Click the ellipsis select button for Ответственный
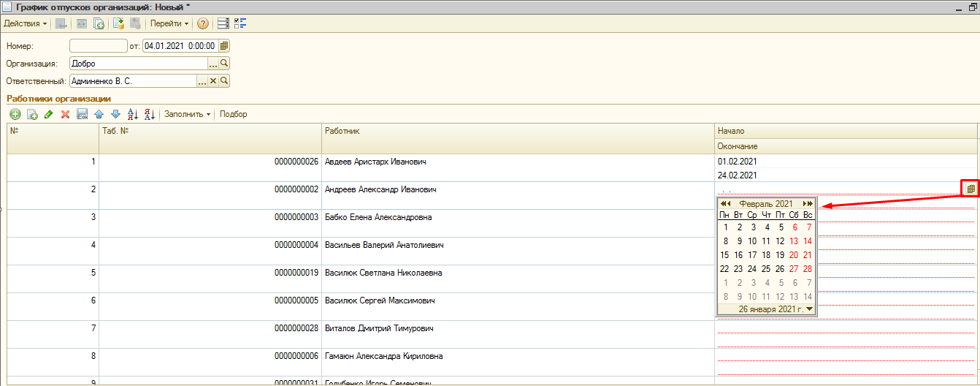The height and width of the screenshot is (386, 980). click(202, 81)
